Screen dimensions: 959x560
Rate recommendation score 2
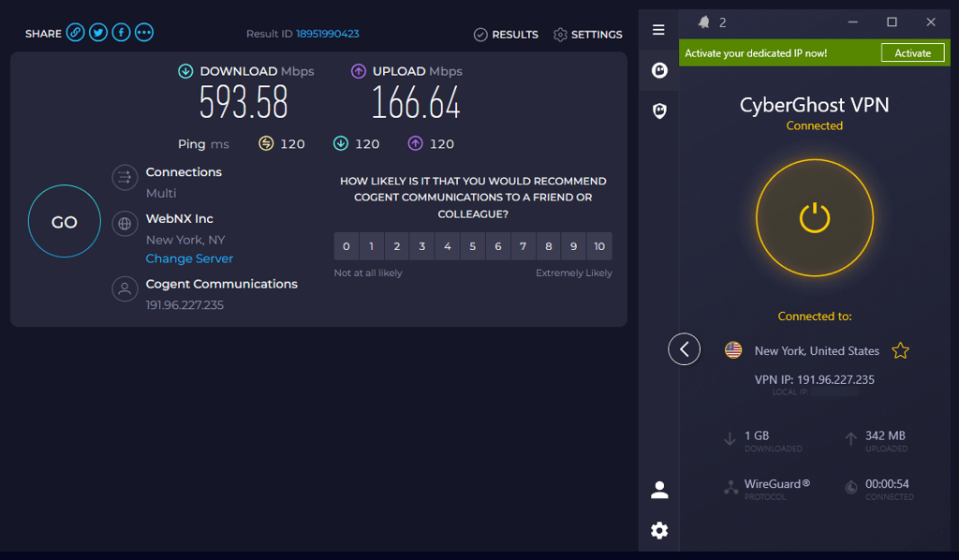pyautogui.click(x=397, y=246)
